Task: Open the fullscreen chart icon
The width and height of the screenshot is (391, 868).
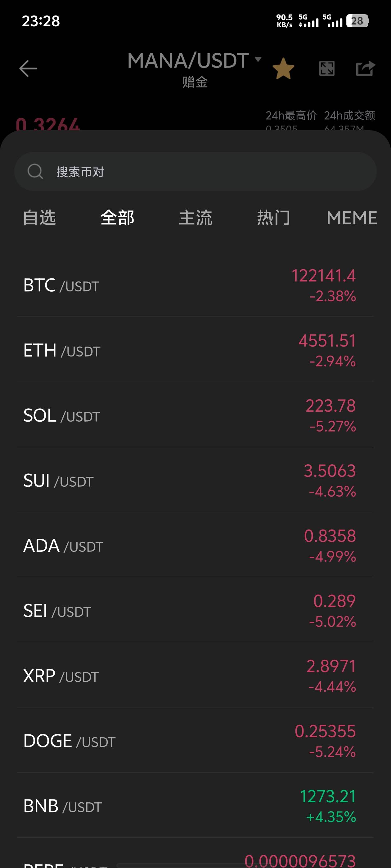Action: (326, 69)
